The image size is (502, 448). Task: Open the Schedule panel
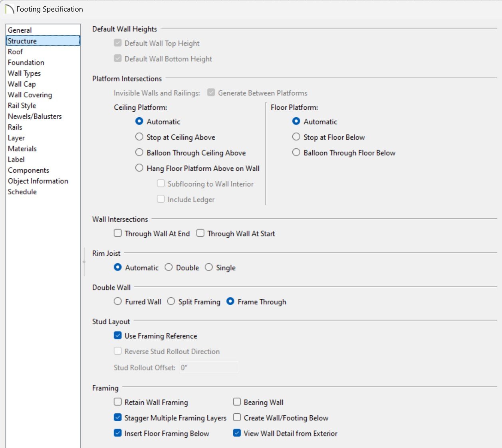[22, 192]
